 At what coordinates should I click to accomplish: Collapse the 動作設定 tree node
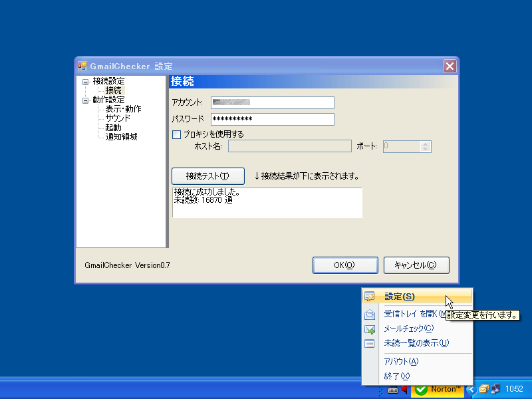pos(86,100)
